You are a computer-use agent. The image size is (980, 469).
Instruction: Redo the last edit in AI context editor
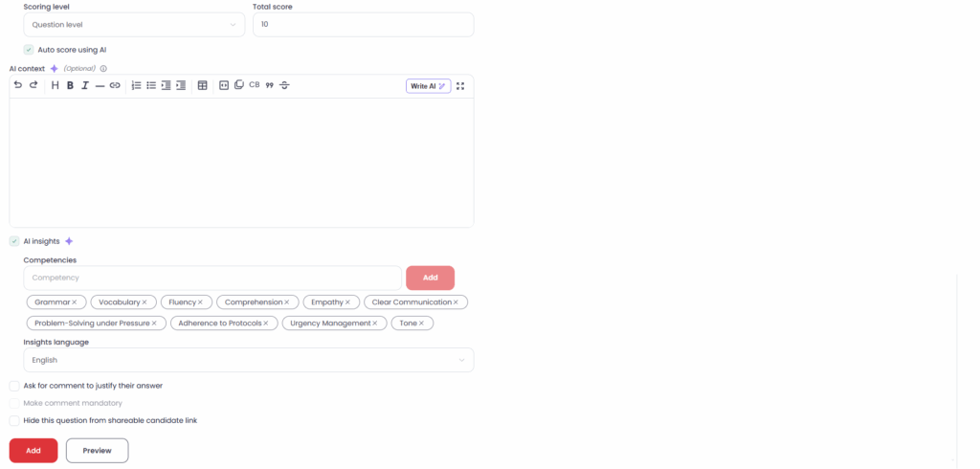[x=33, y=85]
